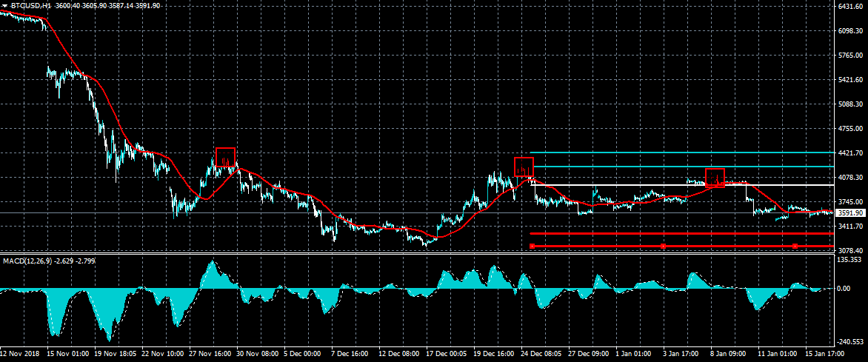Grab the left anchor of the bottom red line
Image resolution: width=868 pixels, height=362 pixels.
[532, 246]
